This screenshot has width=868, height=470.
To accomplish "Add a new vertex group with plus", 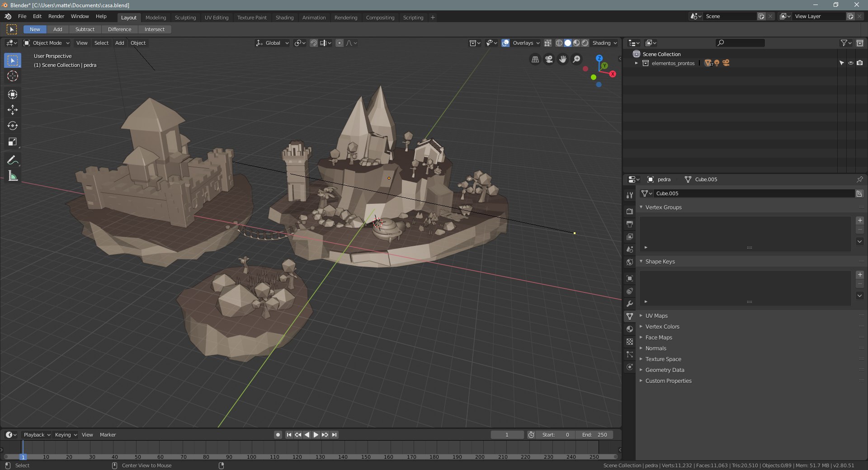I will [860, 221].
